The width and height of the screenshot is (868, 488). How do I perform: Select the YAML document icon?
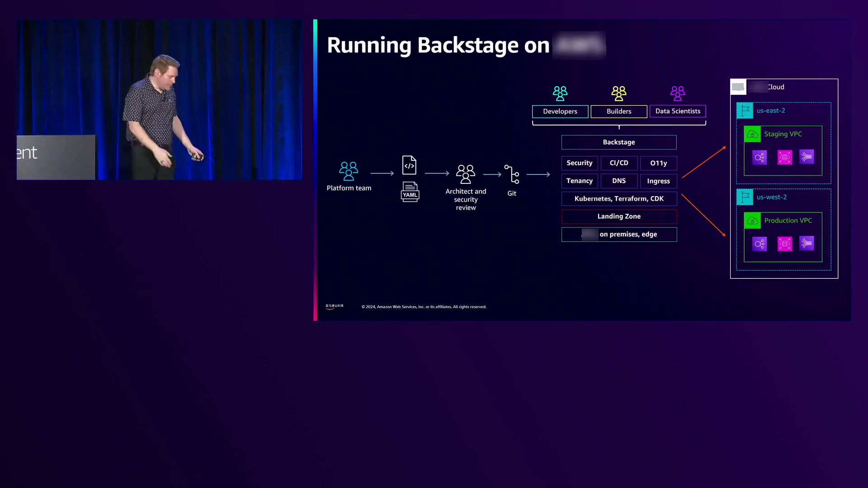[410, 192]
